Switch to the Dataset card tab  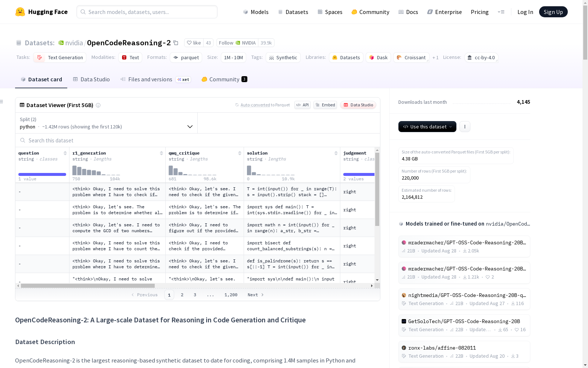[x=41, y=79]
